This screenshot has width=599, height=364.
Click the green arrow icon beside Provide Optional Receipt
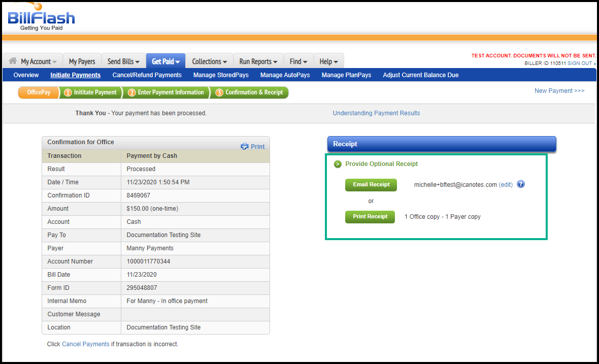(338, 164)
